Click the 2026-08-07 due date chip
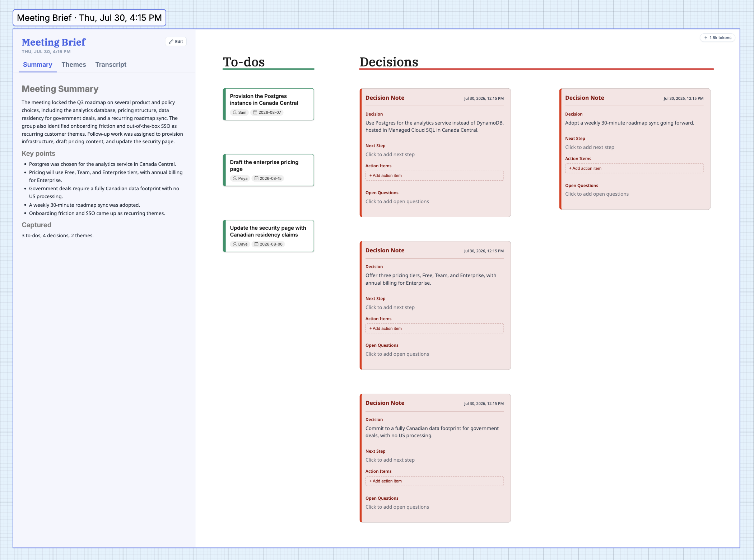This screenshot has width=754, height=560. (x=267, y=112)
